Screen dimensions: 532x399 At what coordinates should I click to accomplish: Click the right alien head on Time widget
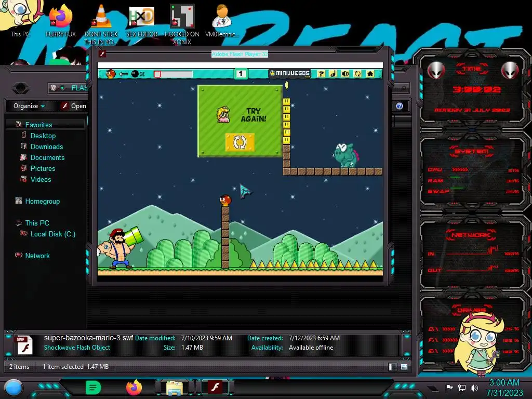pyautogui.click(x=510, y=70)
